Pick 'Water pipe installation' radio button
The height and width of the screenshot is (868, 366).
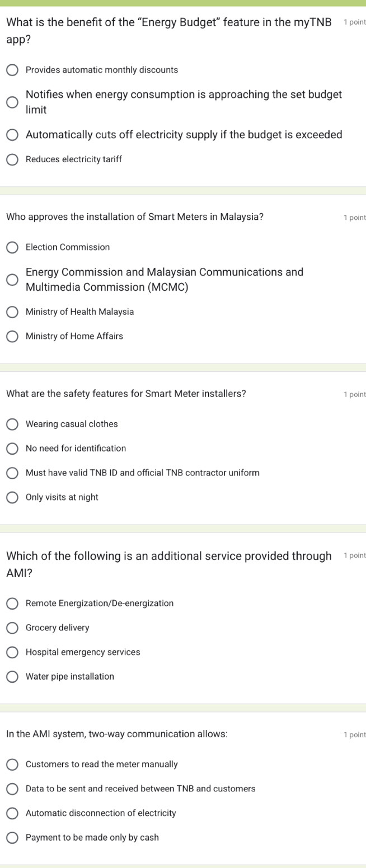(12, 677)
